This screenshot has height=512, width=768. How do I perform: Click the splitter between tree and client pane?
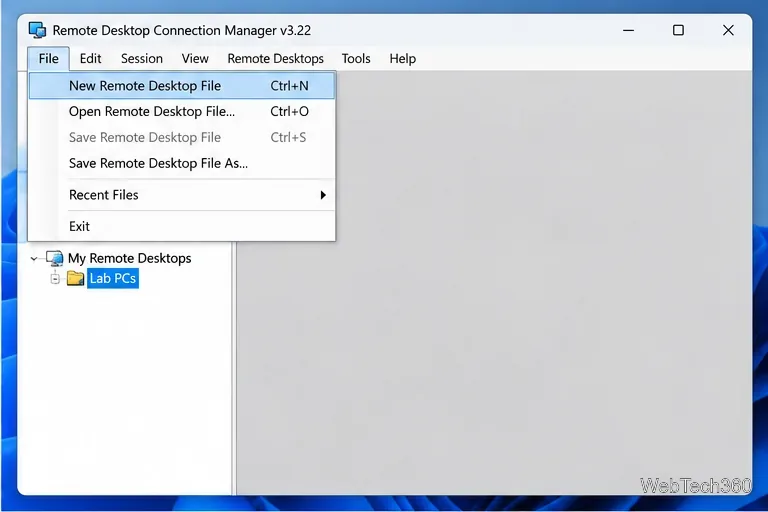tap(234, 367)
